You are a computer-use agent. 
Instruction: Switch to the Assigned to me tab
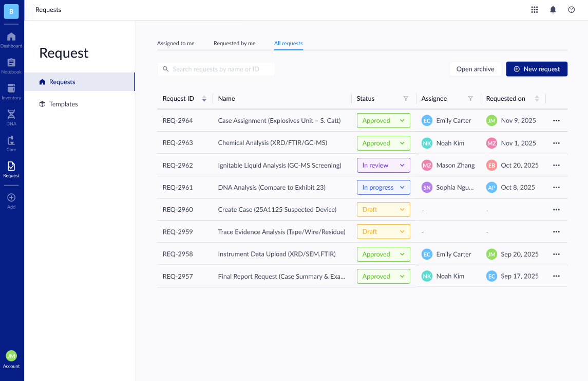176,43
